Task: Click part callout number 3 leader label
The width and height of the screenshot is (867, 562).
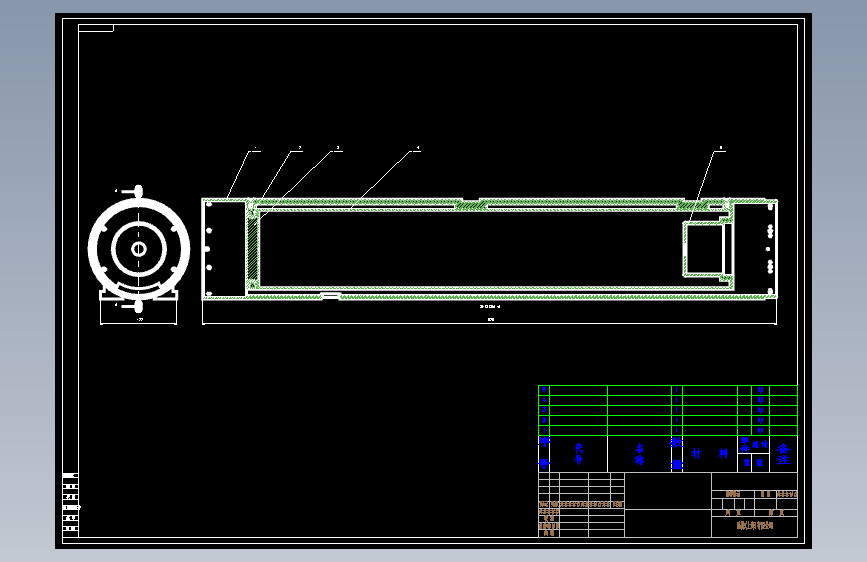Action: 338,148
